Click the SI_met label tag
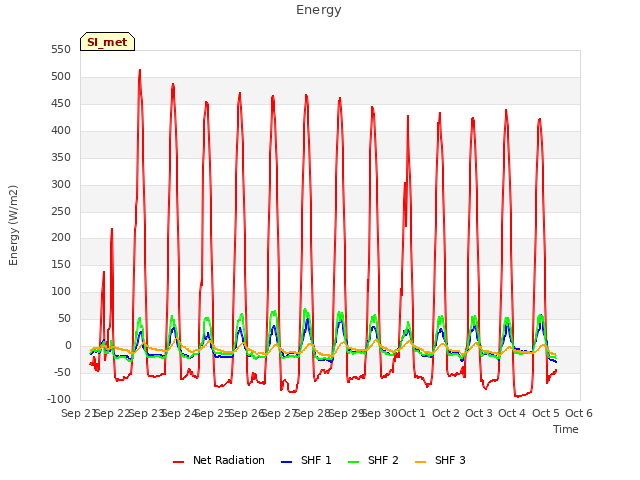Image resolution: width=640 pixels, height=480 pixels. click(107, 42)
